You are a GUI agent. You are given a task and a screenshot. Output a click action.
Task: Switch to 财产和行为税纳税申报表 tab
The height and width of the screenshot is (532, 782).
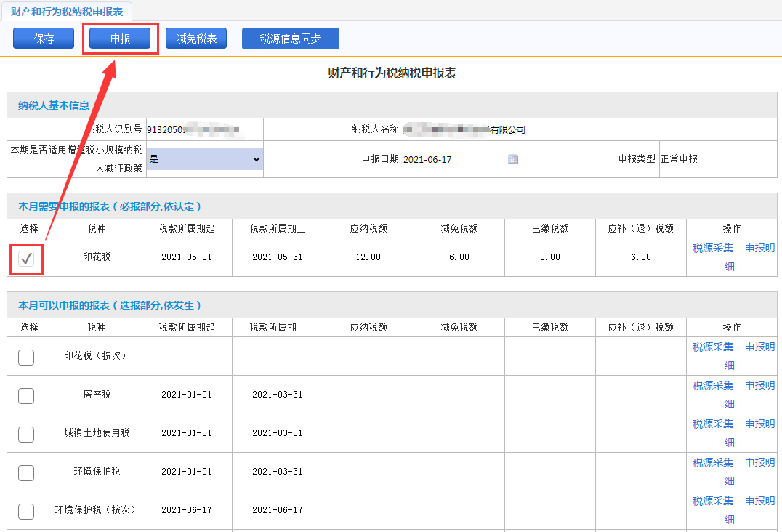coord(67,12)
